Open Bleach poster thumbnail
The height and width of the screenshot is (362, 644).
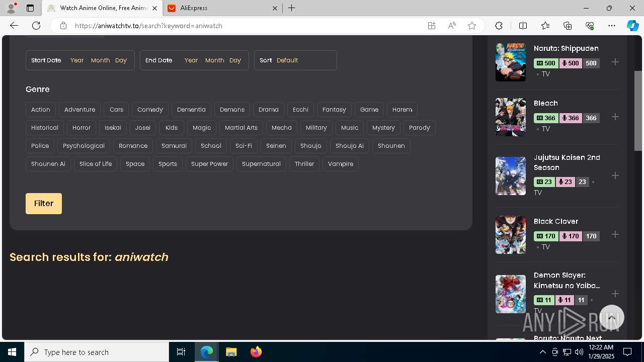point(510,117)
